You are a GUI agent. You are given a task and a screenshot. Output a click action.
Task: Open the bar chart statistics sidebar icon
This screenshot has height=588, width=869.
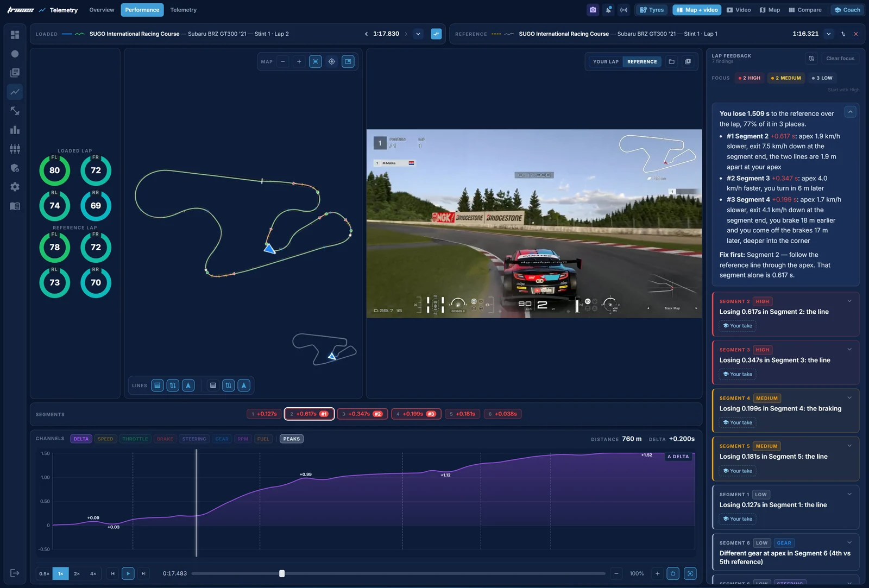coord(15,130)
